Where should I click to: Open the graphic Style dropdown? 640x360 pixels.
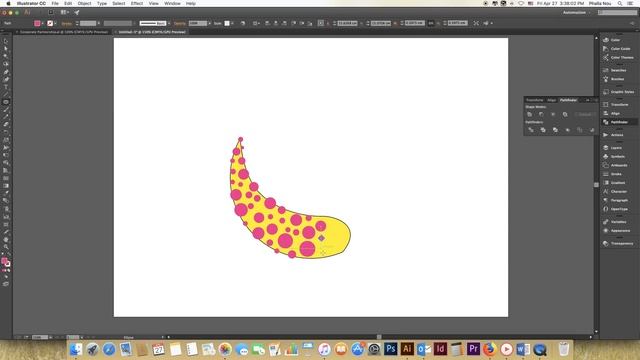point(233,23)
